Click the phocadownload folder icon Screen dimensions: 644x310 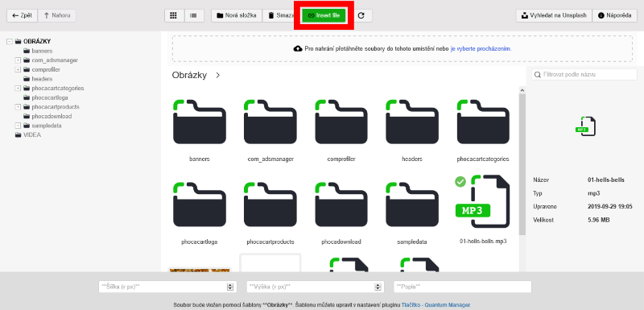341,205
